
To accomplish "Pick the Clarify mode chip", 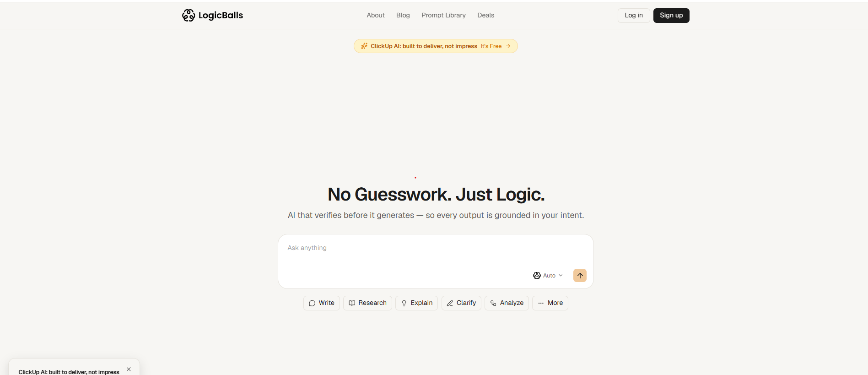I will (461, 303).
